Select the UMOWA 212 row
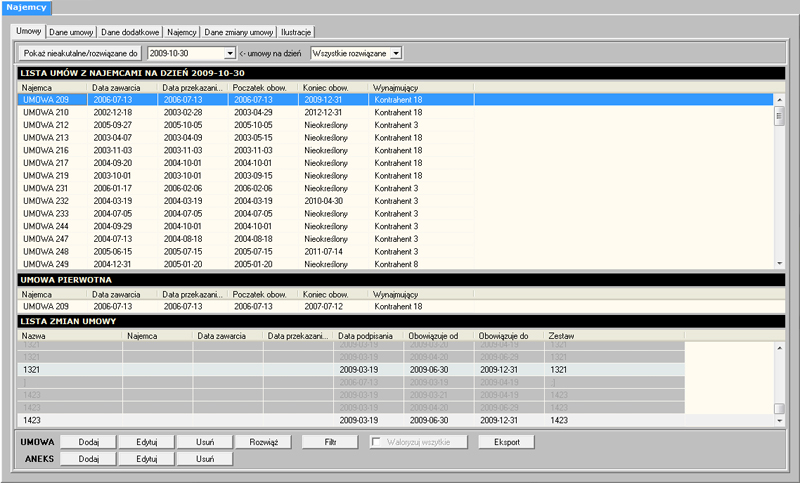The width and height of the screenshot is (800, 483). click(246, 125)
